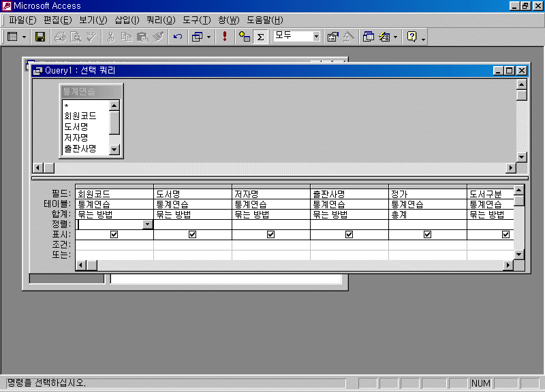Run the query with the red exclamation icon
The width and height of the screenshot is (545, 392).
225,37
